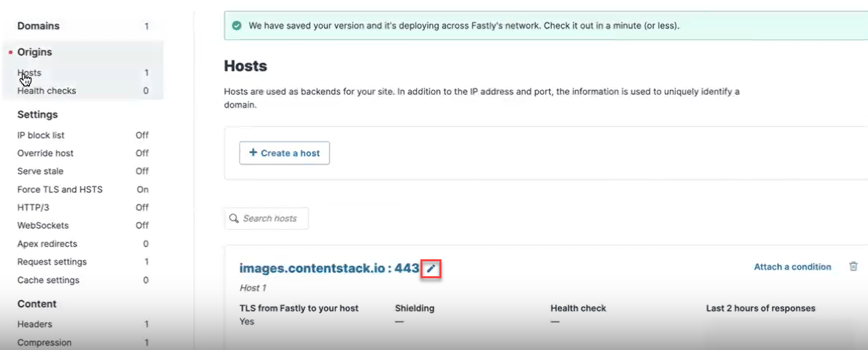Click the green success checkmark icon
The height and width of the screenshot is (350, 868).
pyautogui.click(x=236, y=26)
